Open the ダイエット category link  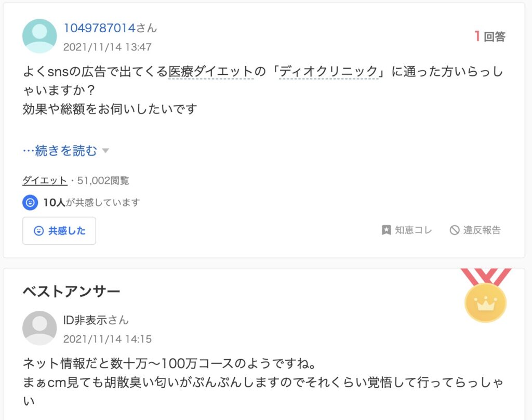(45, 180)
